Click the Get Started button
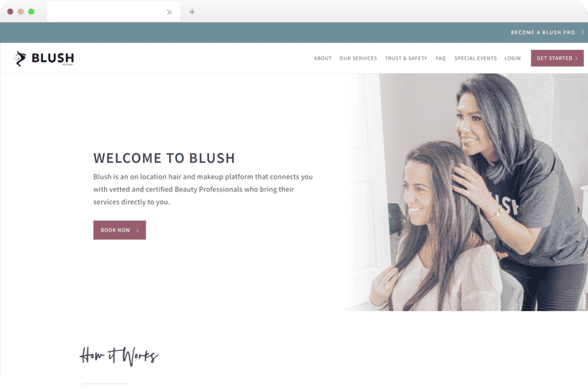 click(557, 58)
